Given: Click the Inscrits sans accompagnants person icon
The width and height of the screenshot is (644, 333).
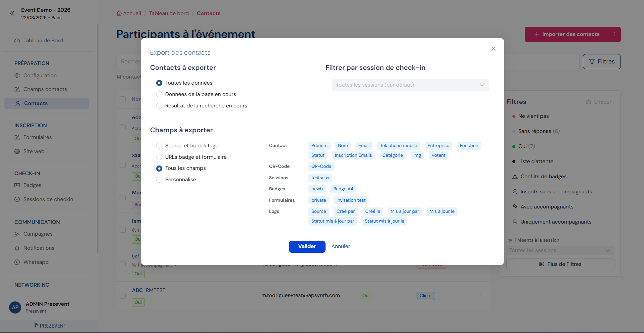Looking at the screenshot, I should tap(515, 192).
